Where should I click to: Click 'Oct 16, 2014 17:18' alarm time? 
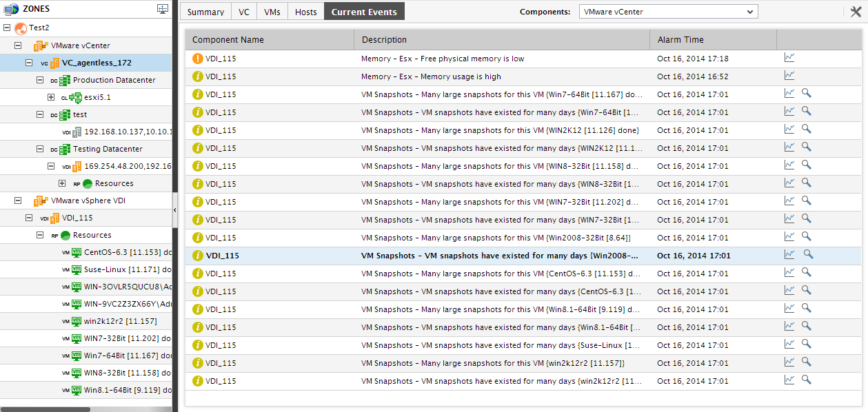point(692,59)
